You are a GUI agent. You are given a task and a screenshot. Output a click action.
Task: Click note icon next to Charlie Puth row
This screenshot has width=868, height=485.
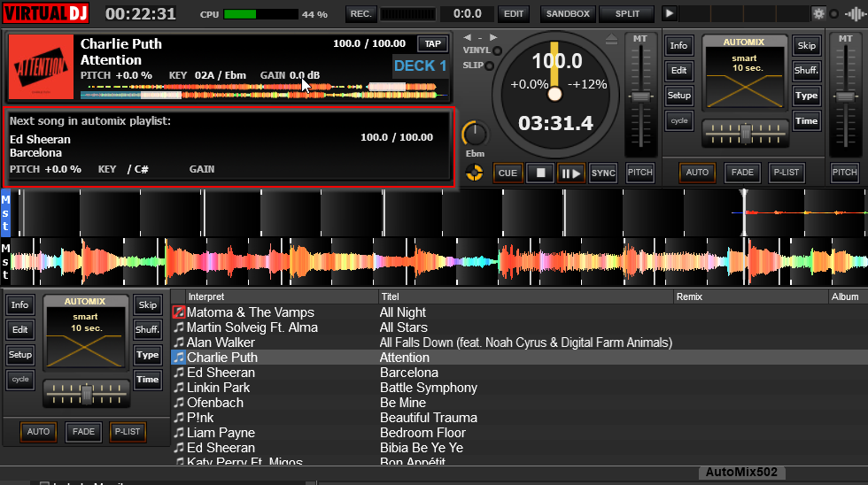(179, 358)
